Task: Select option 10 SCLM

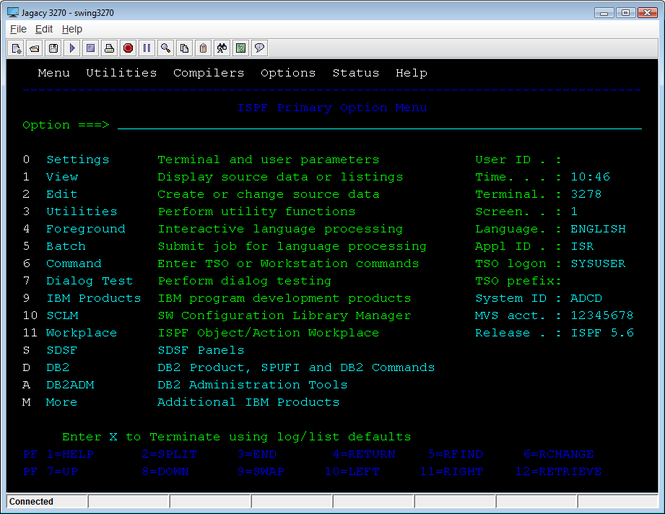Action: tap(62, 316)
